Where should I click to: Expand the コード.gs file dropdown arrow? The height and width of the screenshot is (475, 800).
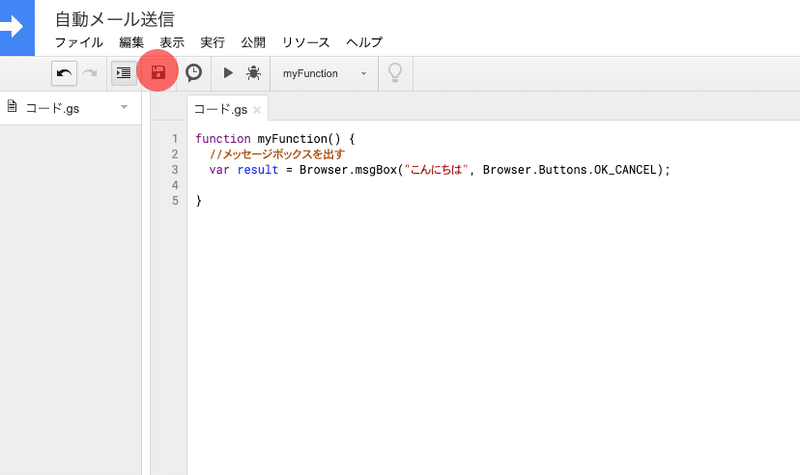point(124,107)
